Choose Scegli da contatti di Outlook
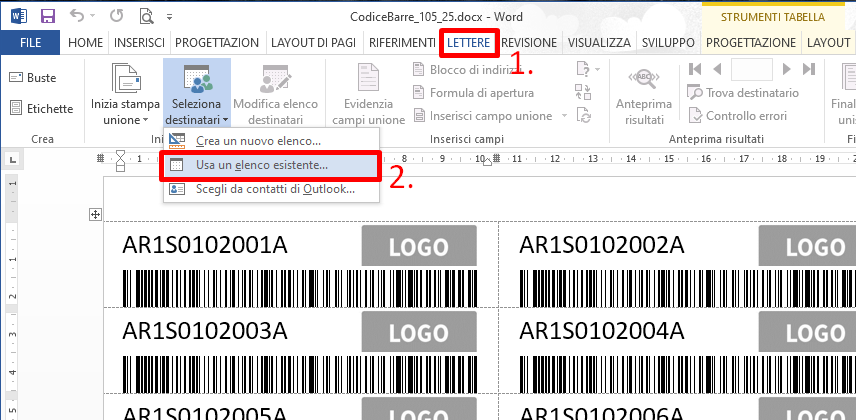 coord(271,189)
